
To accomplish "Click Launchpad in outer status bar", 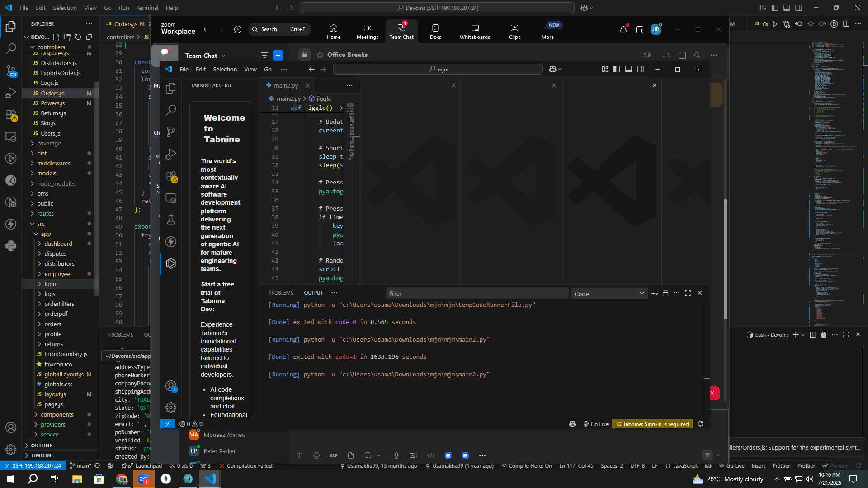I will [145, 466].
